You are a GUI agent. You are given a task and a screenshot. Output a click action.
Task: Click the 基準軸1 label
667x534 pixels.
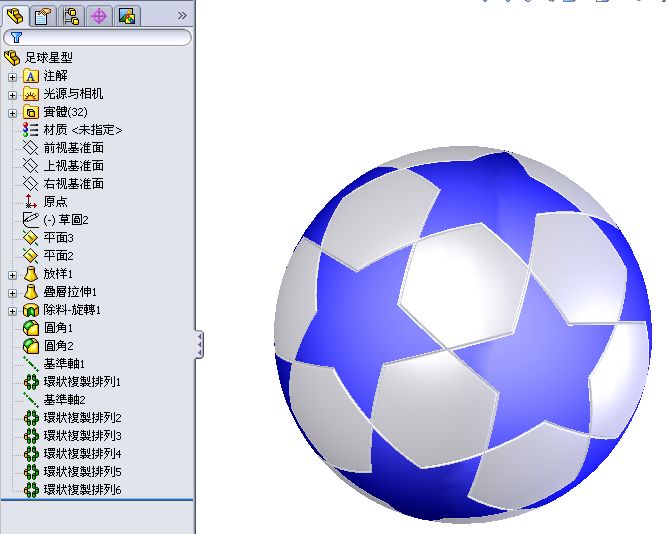64,363
